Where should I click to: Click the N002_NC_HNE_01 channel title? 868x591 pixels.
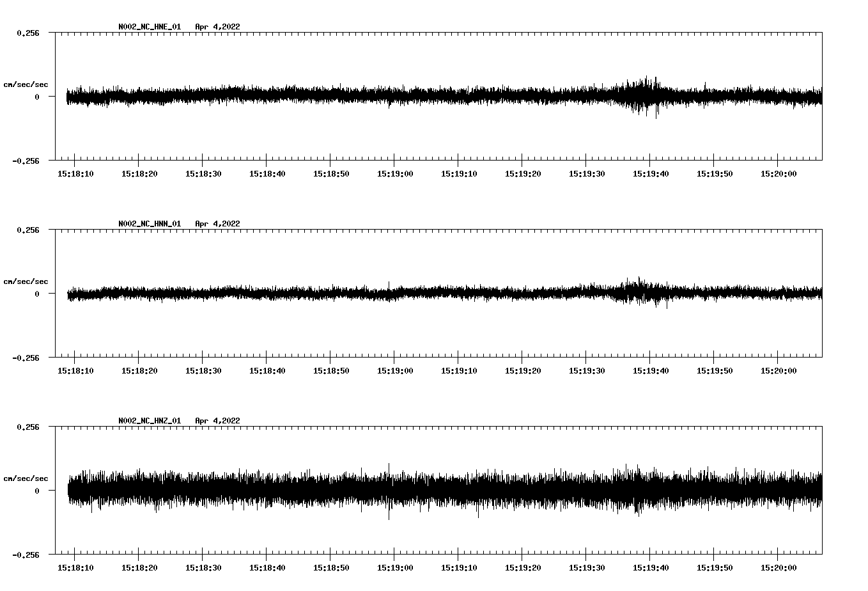[x=150, y=27]
